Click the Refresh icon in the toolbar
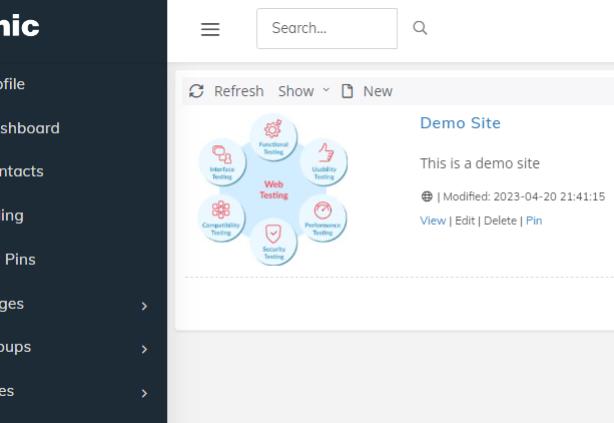This screenshot has width=614, height=423. [x=196, y=91]
